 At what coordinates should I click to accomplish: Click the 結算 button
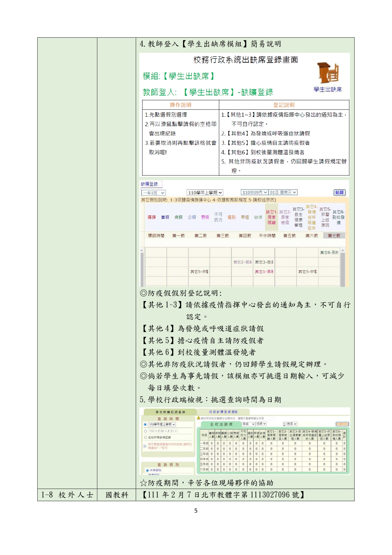point(340,193)
